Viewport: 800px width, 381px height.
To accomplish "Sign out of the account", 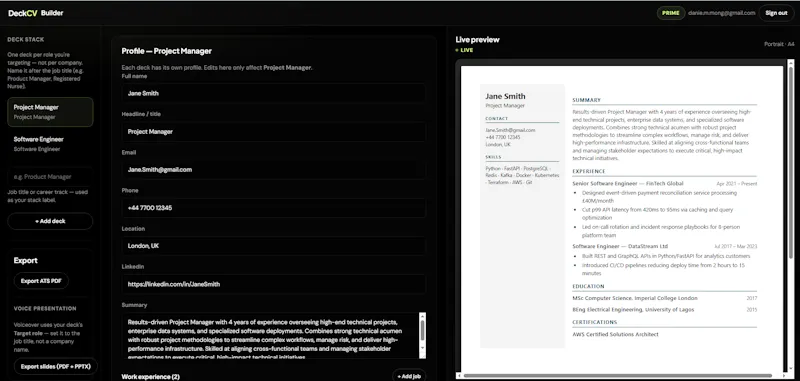I will [776, 13].
